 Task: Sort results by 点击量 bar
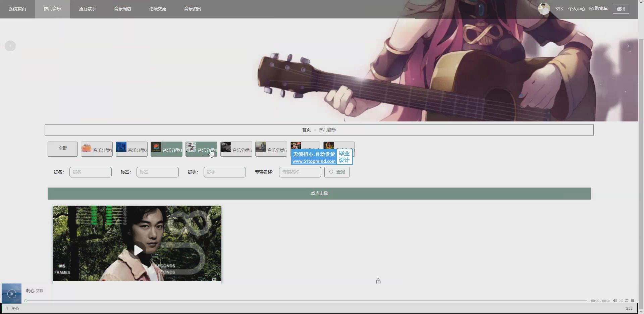click(x=319, y=194)
